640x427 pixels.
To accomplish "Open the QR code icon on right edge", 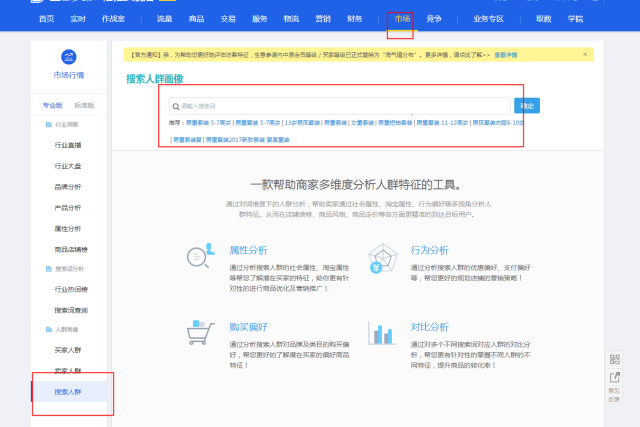I will 615,359.
